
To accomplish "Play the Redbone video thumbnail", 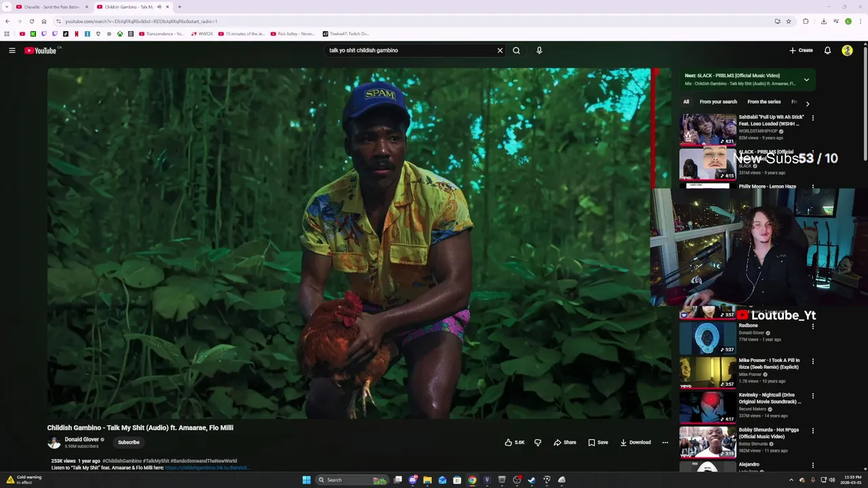I will point(707,338).
